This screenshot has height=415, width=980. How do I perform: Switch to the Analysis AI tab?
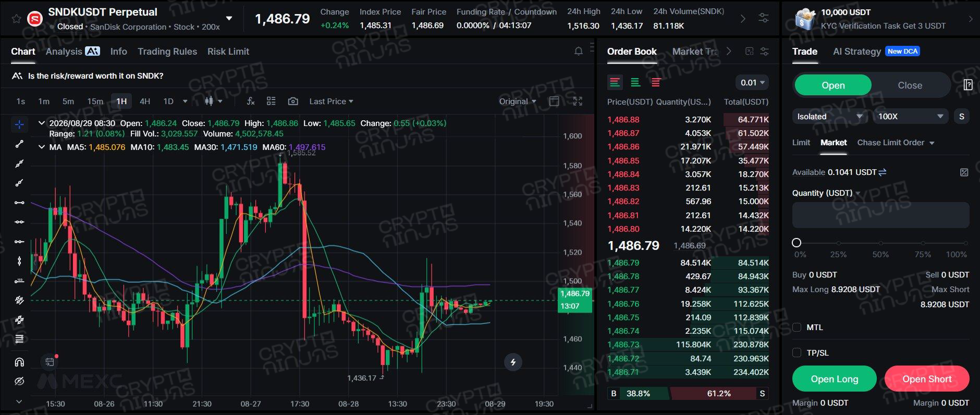[72, 51]
